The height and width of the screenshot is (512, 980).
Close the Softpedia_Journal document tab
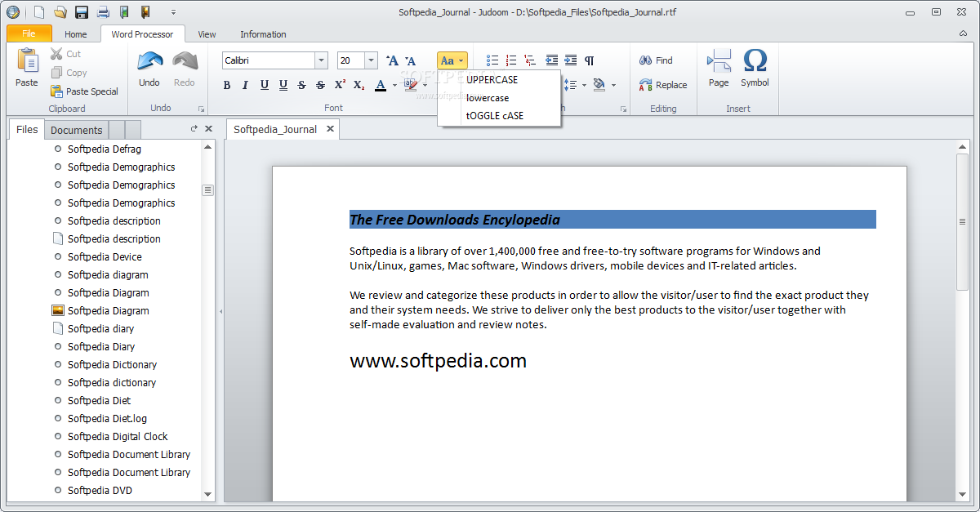[x=331, y=129]
